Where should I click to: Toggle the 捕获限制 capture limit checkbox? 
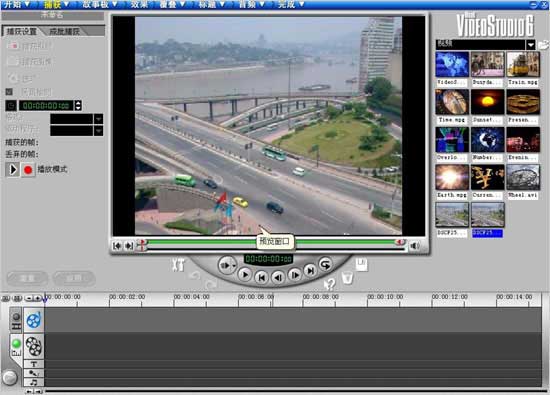click(9, 92)
